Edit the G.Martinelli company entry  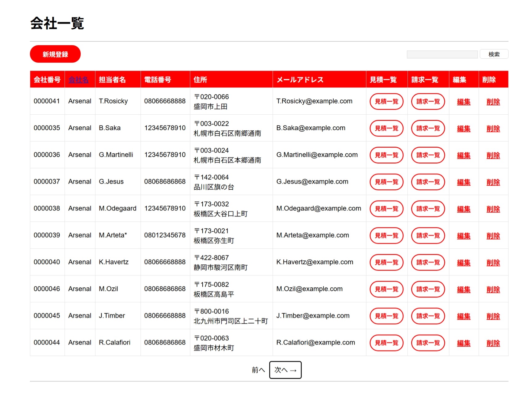(x=463, y=155)
